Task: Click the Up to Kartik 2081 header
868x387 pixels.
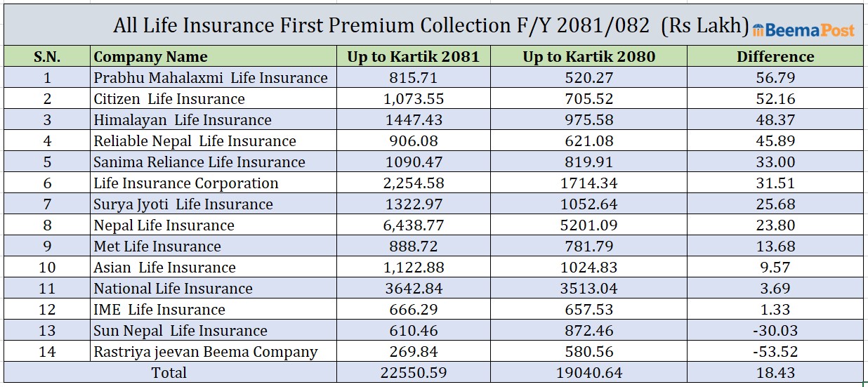Action: 413,57
